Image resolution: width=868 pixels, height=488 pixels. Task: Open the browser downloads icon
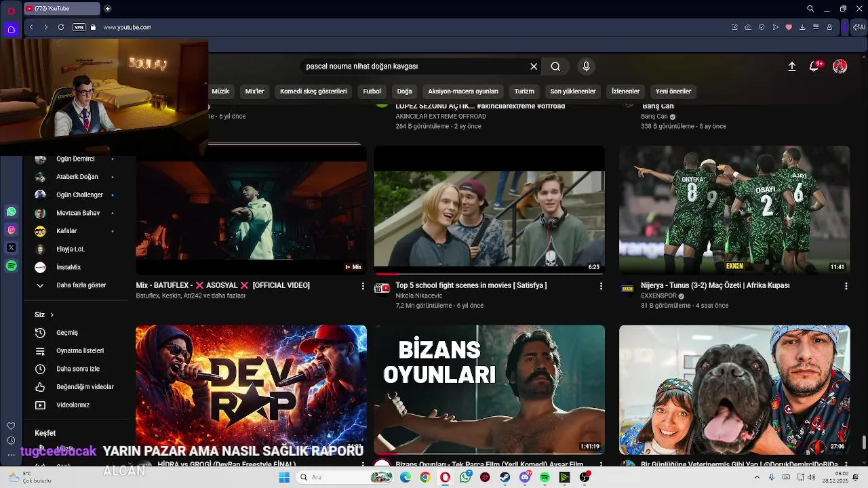802,27
